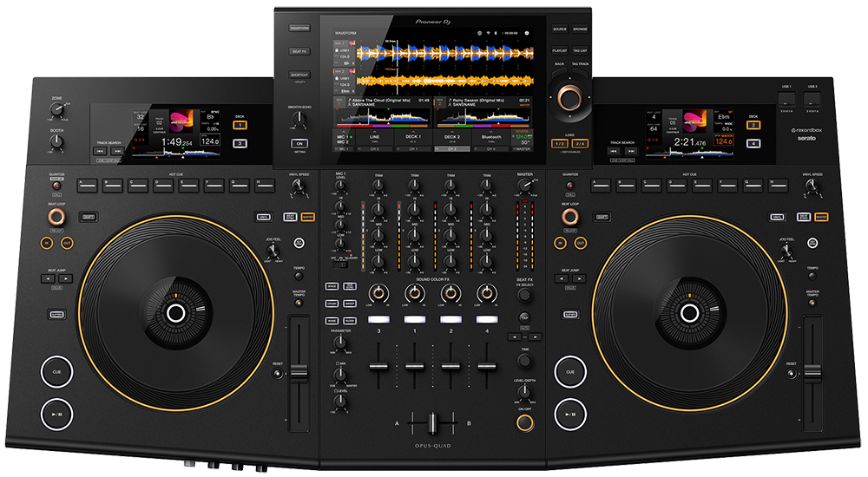Expand the DECK 1 channel assignment on touchscreen
This screenshot has height=477, width=868.
coord(413,138)
